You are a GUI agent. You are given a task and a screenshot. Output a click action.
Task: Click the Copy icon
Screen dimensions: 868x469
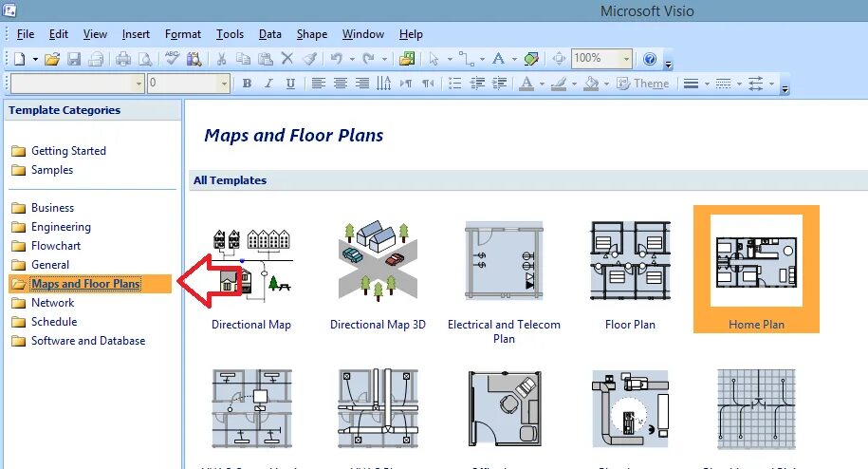click(243, 59)
